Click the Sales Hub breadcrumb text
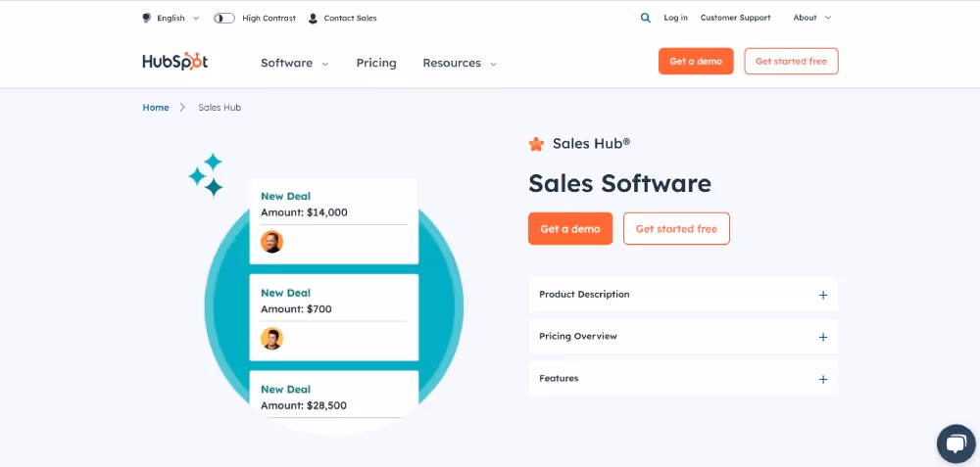The width and height of the screenshot is (980, 467). (220, 108)
